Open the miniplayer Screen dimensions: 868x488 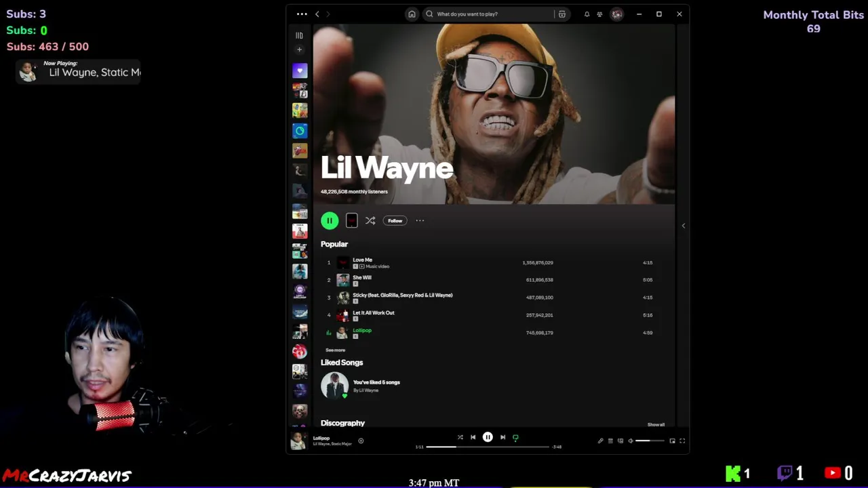tap(672, 441)
